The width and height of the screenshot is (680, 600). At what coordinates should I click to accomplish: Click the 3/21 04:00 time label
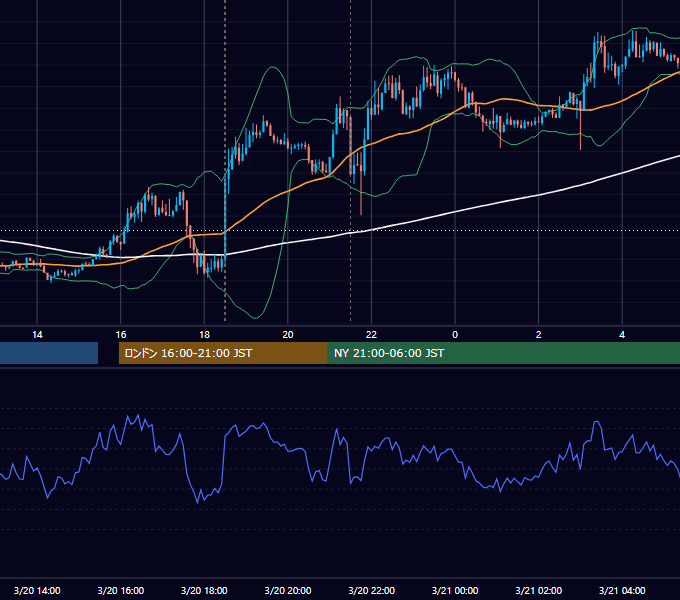(x=622, y=590)
